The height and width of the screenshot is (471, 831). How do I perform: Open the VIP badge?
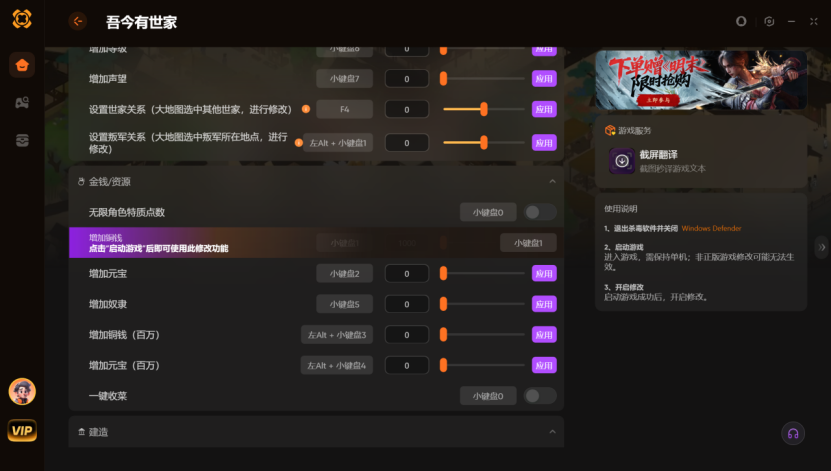(x=22, y=430)
